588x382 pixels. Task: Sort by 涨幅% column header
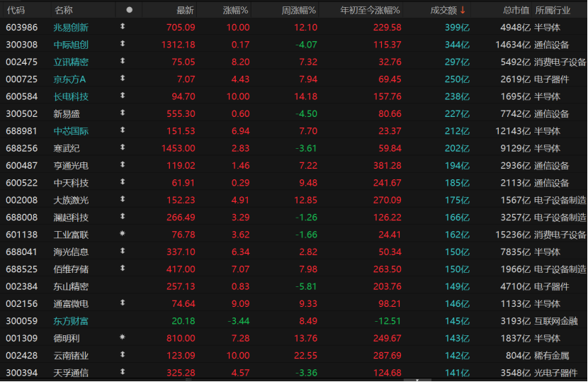235,10
